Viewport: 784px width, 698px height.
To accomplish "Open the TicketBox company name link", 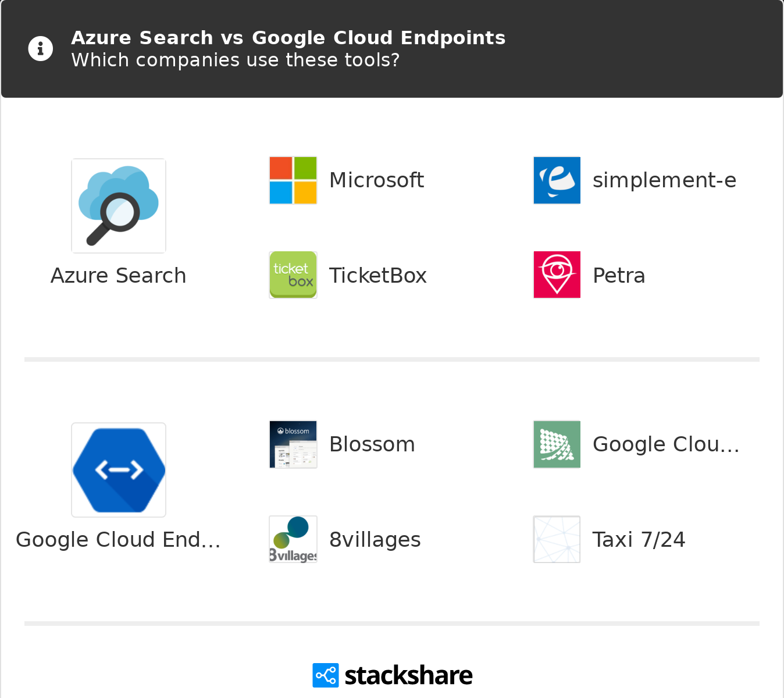I will pos(378,276).
